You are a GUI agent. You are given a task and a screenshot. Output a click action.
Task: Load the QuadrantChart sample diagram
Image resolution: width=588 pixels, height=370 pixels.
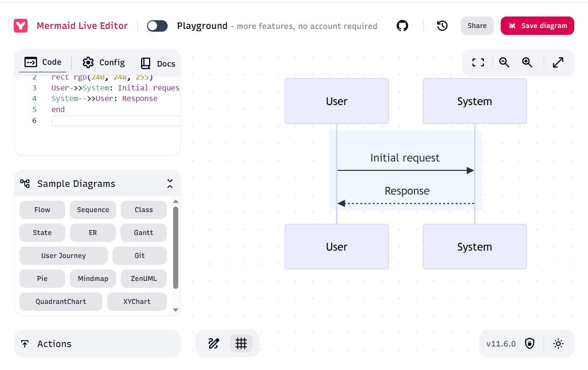(x=61, y=302)
